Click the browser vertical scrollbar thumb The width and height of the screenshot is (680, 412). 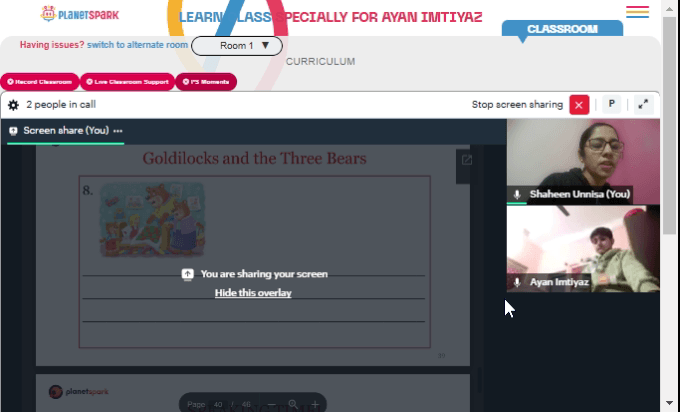tap(669, 126)
